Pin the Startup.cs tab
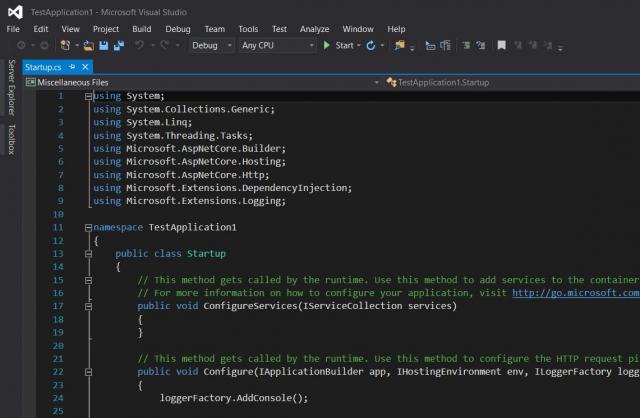The height and width of the screenshot is (418, 640). click(x=72, y=65)
